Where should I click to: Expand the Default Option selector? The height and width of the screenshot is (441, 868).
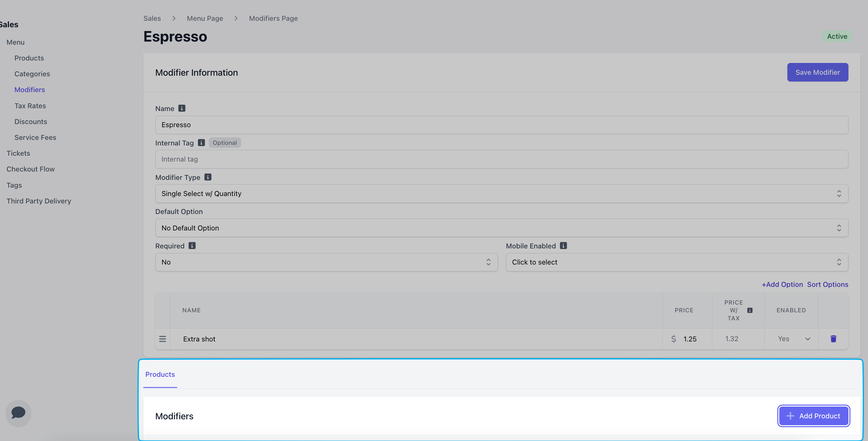point(501,228)
